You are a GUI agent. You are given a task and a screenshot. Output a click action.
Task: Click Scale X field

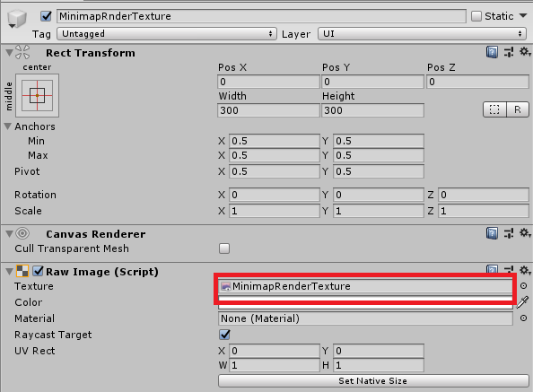275,211
